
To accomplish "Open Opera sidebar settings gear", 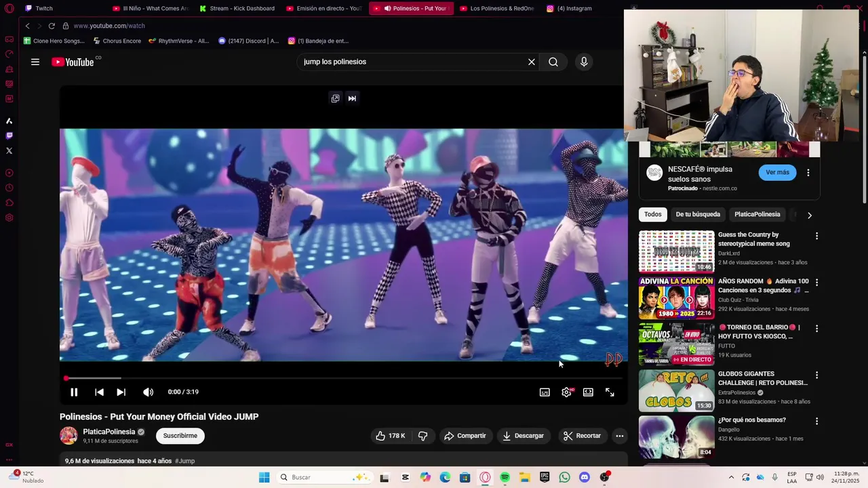I will click(9, 218).
